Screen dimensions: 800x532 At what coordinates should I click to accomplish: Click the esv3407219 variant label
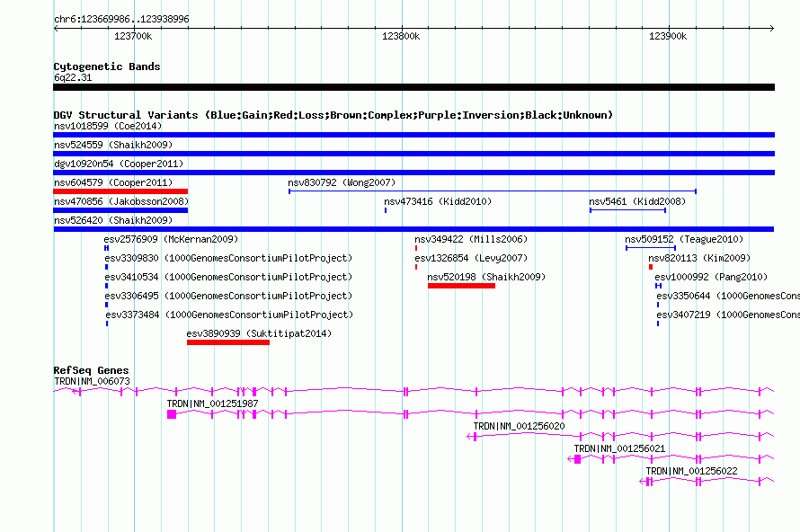(x=728, y=315)
